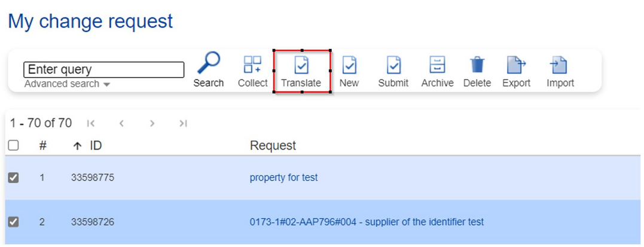The width and height of the screenshot is (644, 247).
Task: Uncheck the checkbox for row 2
Action: (13, 222)
